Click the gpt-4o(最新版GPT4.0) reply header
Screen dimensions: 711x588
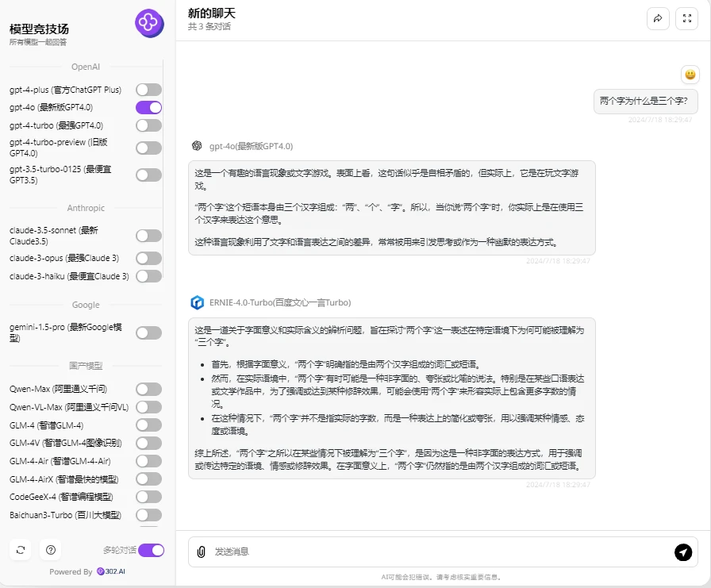tap(252, 146)
